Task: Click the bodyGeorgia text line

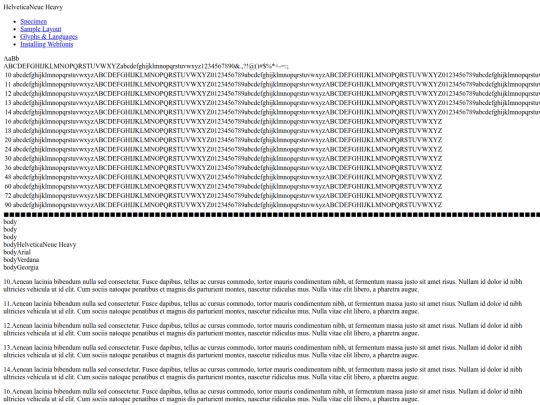Action: point(21,267)
